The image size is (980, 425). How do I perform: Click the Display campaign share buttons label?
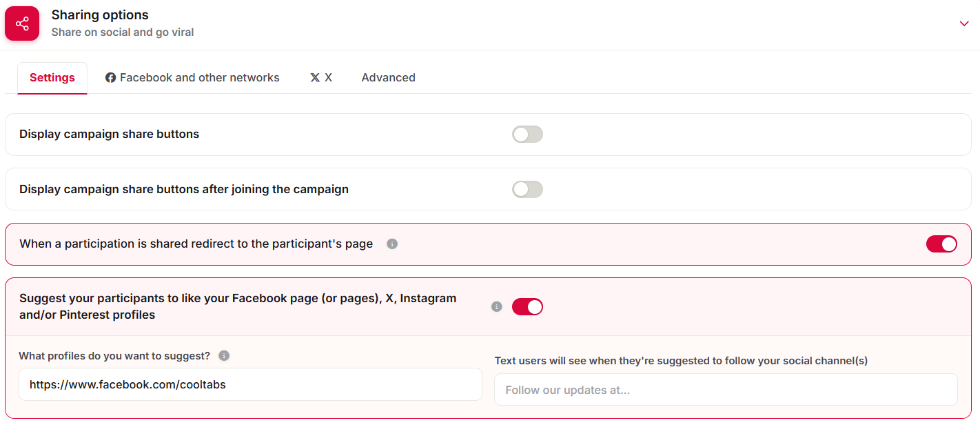click(x=109, y=135)
